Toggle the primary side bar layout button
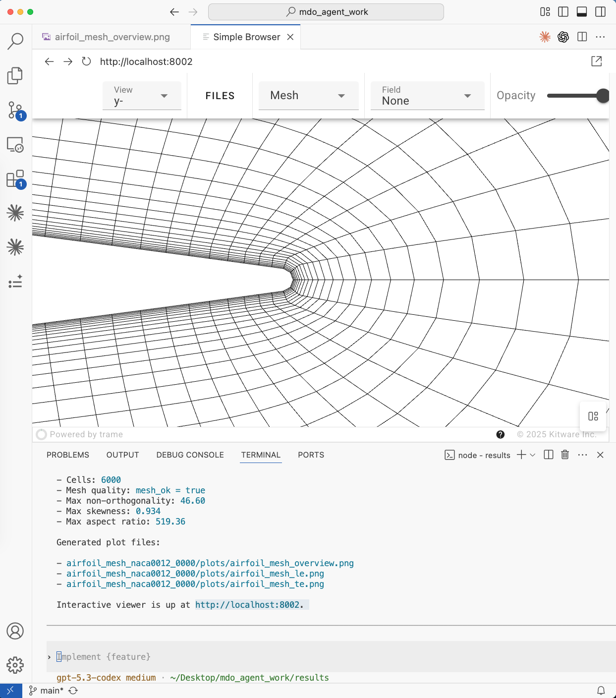Viewport: 616px width, 698px height. coord(563,12)
